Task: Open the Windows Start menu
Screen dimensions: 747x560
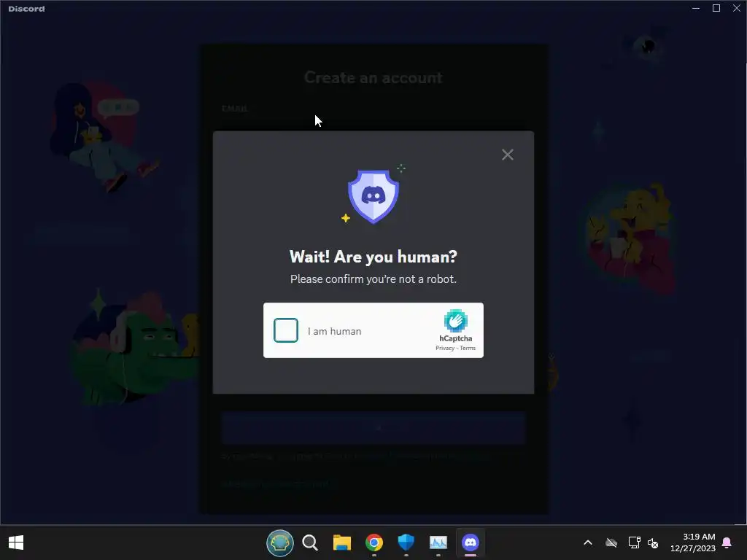Action: tap(16, 542)
